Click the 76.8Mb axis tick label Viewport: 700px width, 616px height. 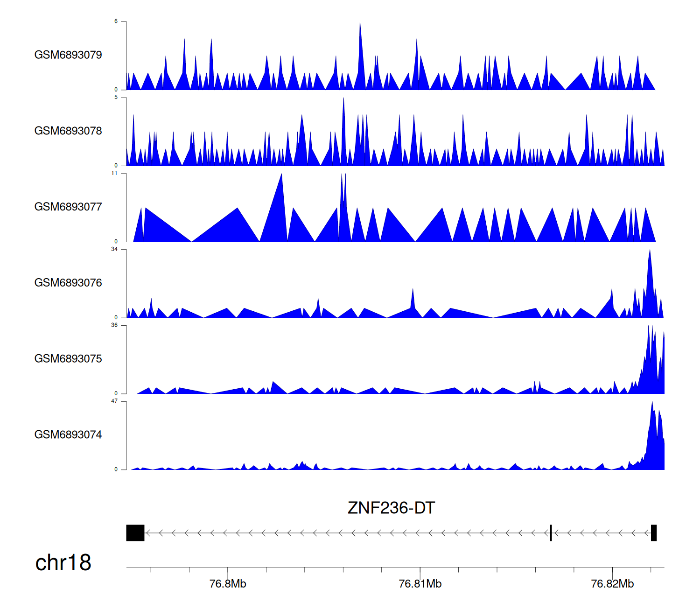[228, 584]
